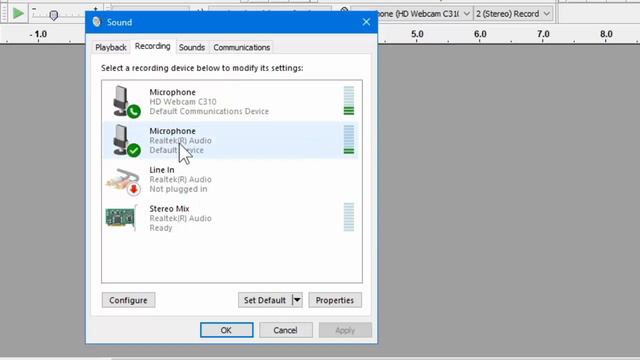
Task: Click the 'Line In' device name
Action: [x=162, y=170]
